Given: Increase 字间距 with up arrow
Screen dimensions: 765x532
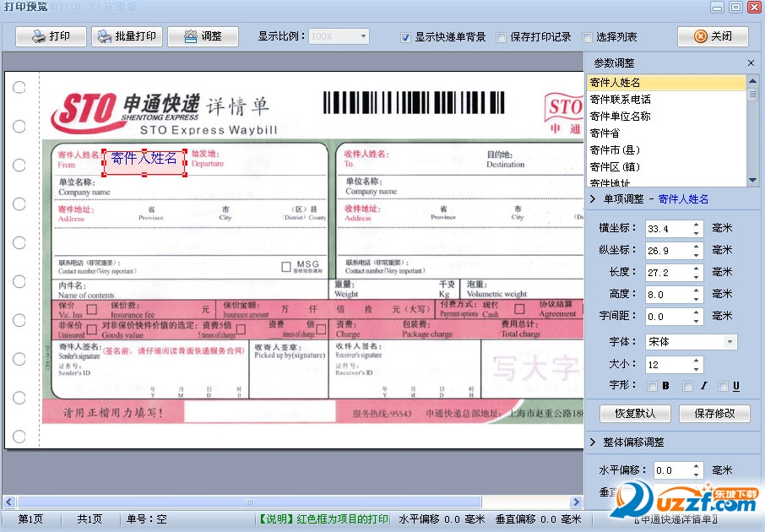Looking at the screenshot, I should (697, 312).
